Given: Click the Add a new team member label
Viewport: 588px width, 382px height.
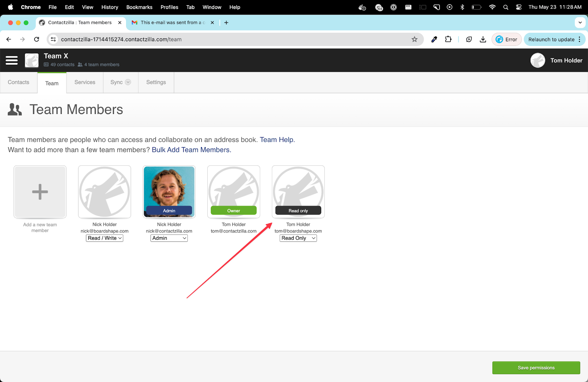Looking at the screenshot, I should [x=40, y=228].
